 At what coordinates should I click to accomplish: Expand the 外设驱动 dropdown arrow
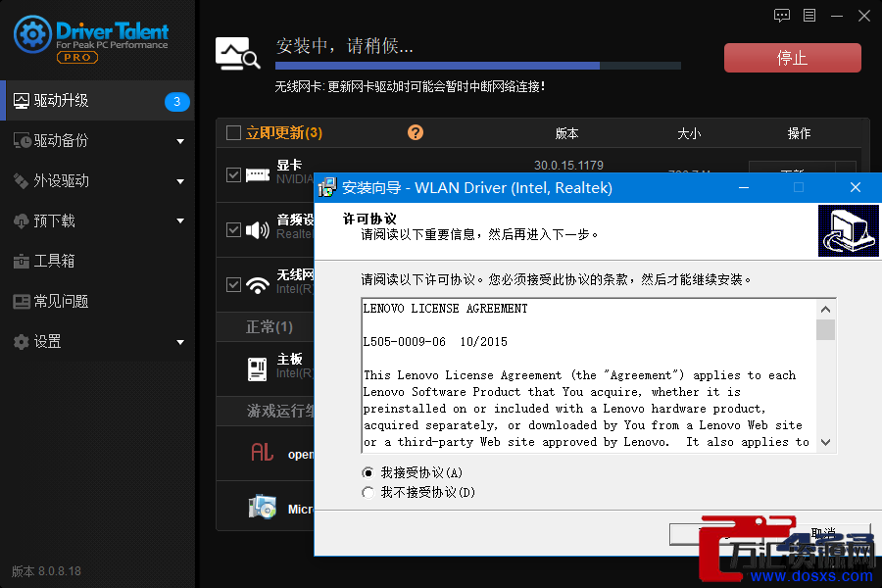click(180, 181)
